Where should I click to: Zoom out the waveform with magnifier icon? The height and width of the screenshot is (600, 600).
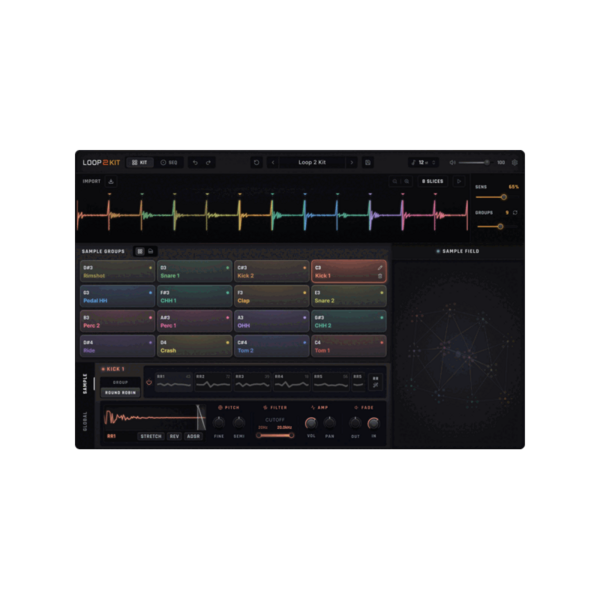[x=395, y=181]
